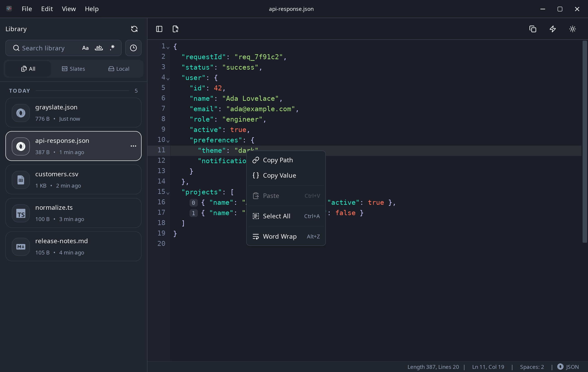This screenshot has height=372, width=588.
Task: Open the Help menu
Action: click(x=92, y=9)
